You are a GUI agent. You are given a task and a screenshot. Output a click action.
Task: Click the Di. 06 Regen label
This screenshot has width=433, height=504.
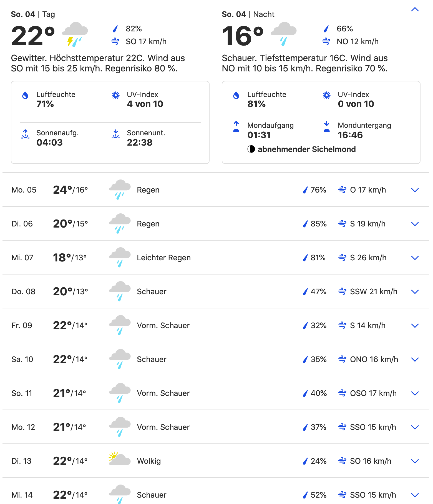coord(148,224)
